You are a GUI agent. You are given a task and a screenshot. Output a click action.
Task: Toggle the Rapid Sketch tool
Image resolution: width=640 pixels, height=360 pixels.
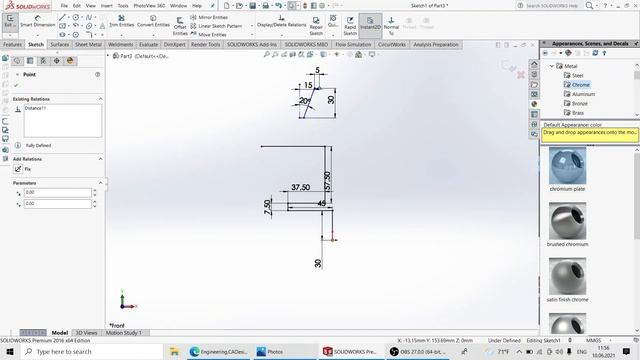[x=350, y=26]
